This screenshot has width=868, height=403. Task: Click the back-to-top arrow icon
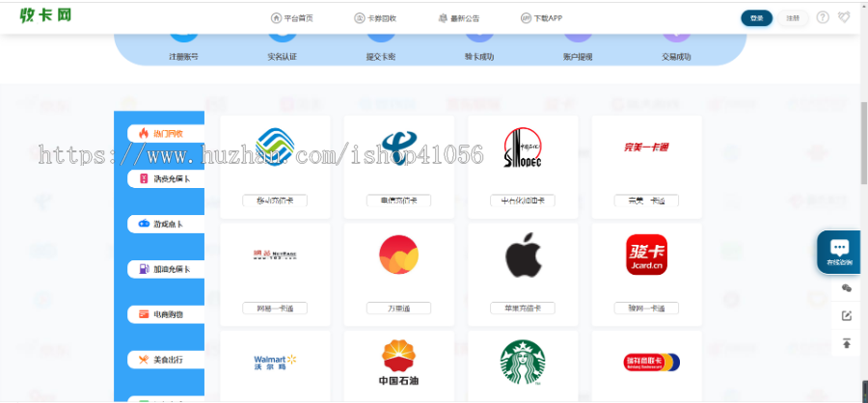coord(846,343)
